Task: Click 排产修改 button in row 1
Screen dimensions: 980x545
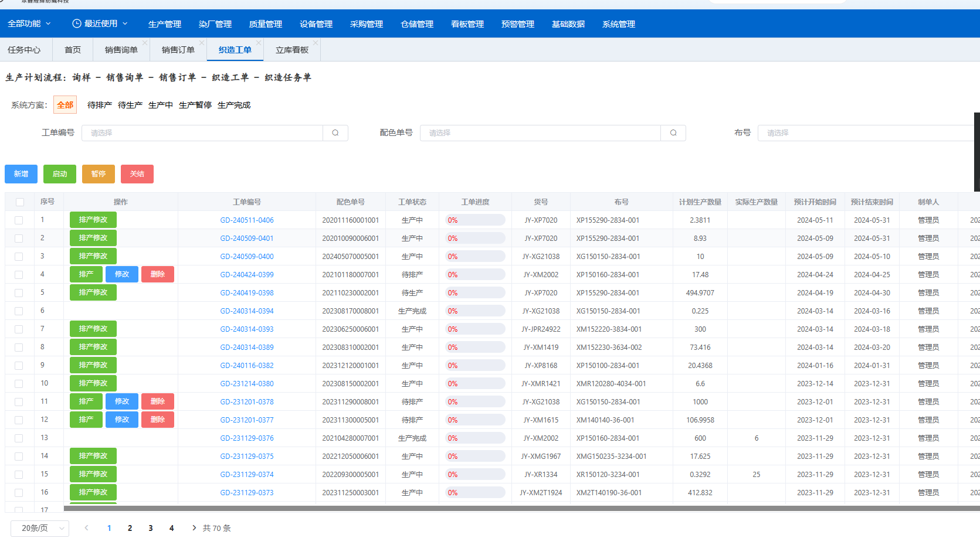Action: click(x=93, y=220)
